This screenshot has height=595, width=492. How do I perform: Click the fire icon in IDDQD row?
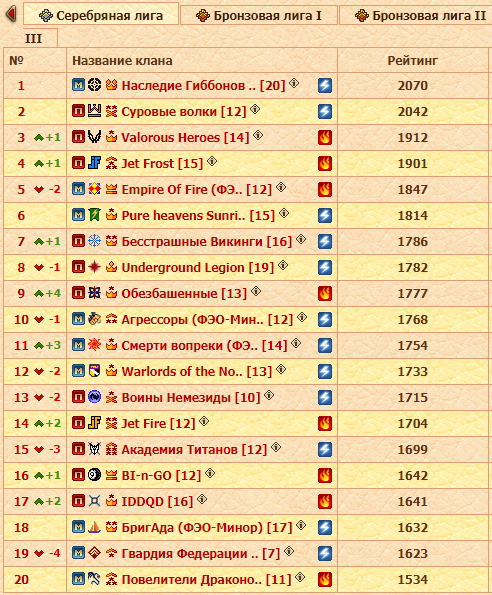coord(325,501)
